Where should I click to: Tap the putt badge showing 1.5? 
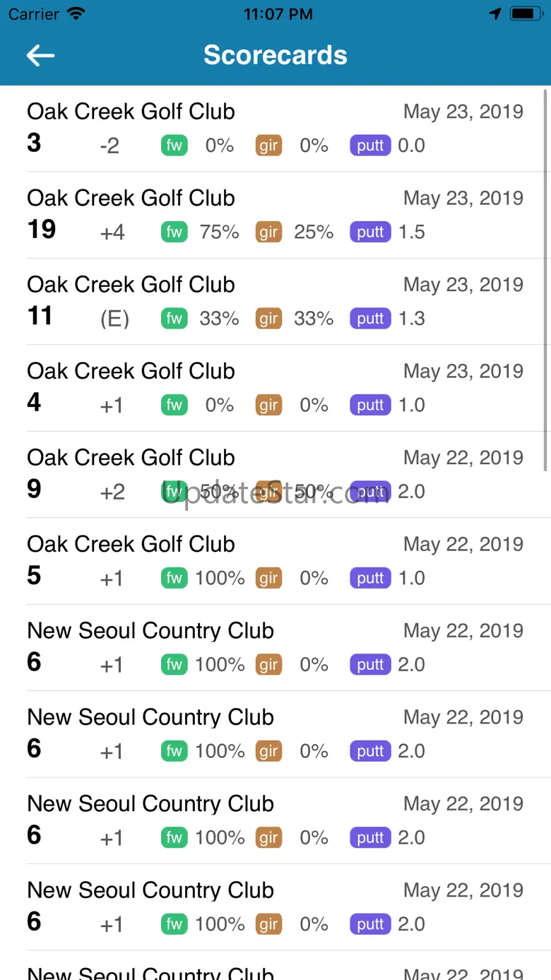click(370, 232)
